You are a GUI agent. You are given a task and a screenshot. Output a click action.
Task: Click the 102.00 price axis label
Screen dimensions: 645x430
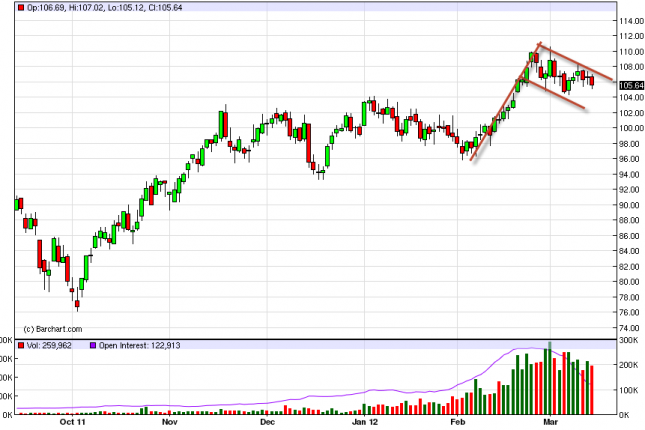point(631,113)
